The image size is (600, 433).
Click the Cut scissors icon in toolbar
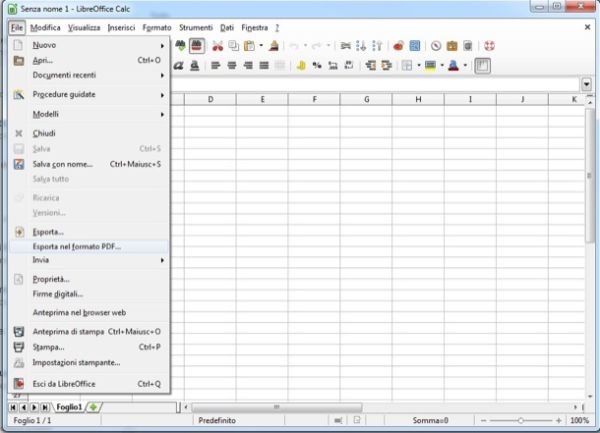tap(217, 46)
